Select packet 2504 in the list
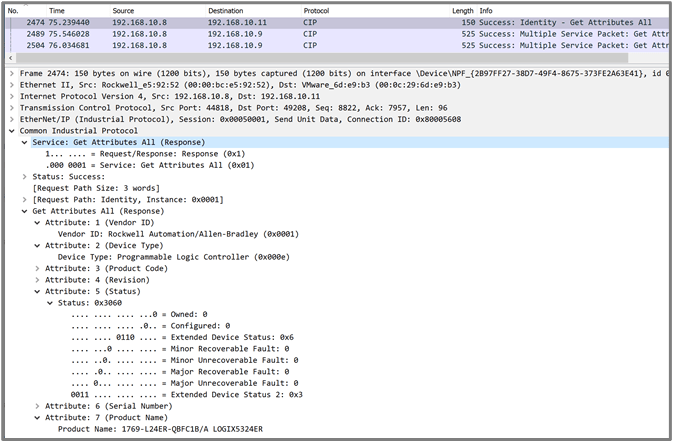This screenshot has height=442, width=674. coord(338,45)
